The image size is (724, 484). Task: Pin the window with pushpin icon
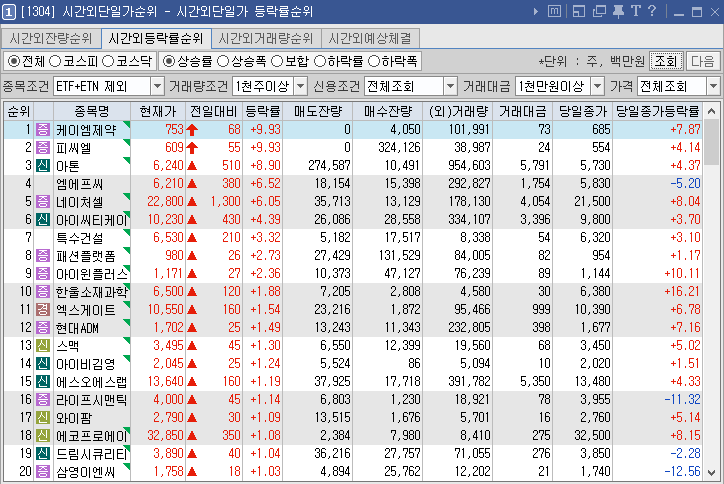(x=618, y=11)
